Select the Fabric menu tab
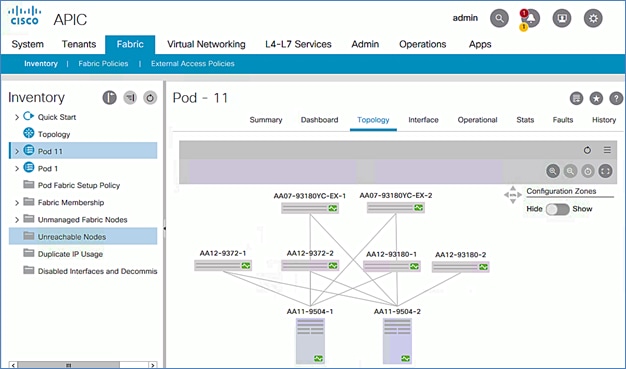The width and height of the screenshot is (626, 369). [130, 44]
